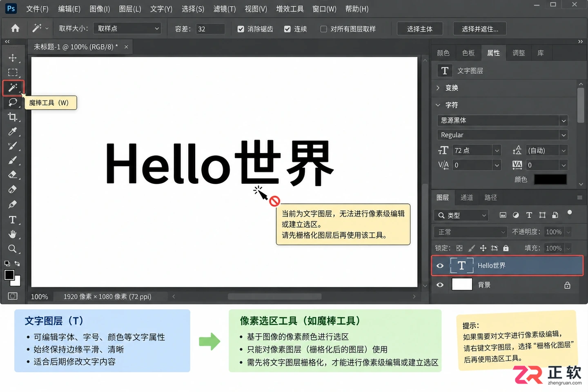
Task: Filter layers by adjustment layer icon
Action: (516, 215)
